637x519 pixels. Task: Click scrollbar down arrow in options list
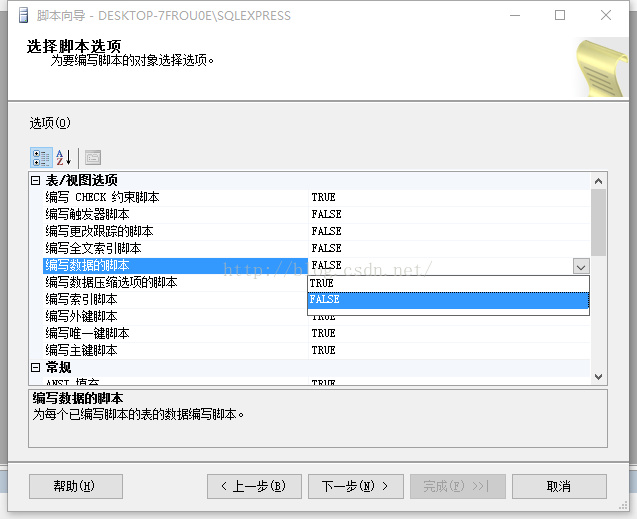coord(598,377)
